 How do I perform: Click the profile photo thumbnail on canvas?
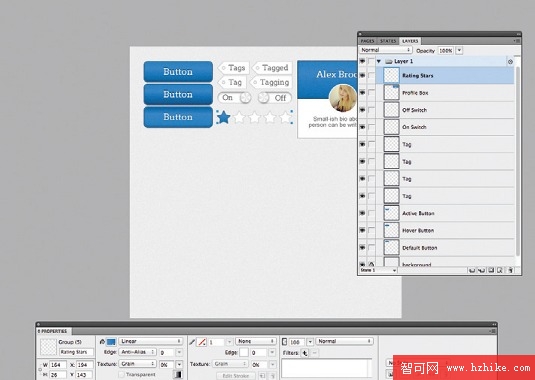coord(343,98)
